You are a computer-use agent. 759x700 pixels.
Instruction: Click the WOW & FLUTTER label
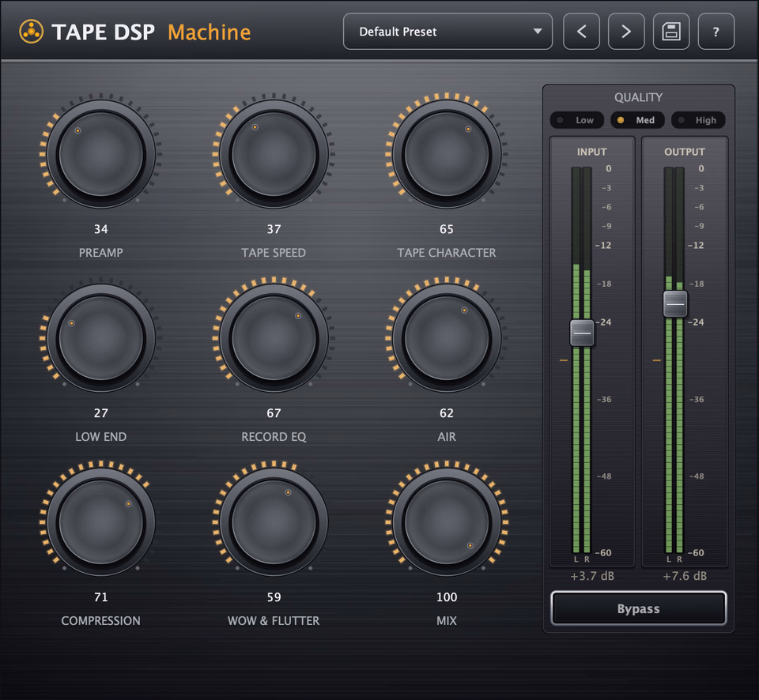tap(274, 621)
